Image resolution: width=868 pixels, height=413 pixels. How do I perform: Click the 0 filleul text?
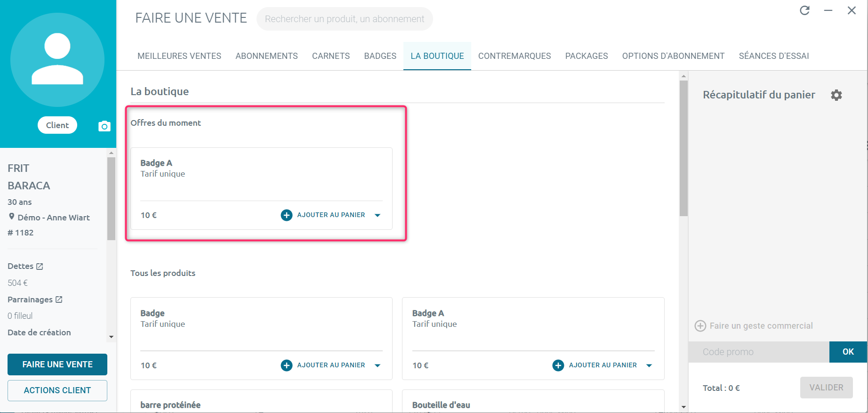[20, 316]
